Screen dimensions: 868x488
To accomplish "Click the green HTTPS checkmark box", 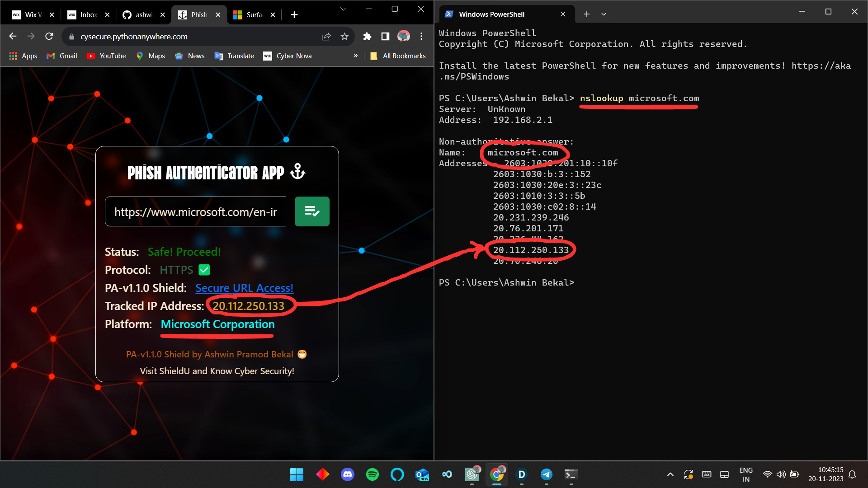I will 204,270.
